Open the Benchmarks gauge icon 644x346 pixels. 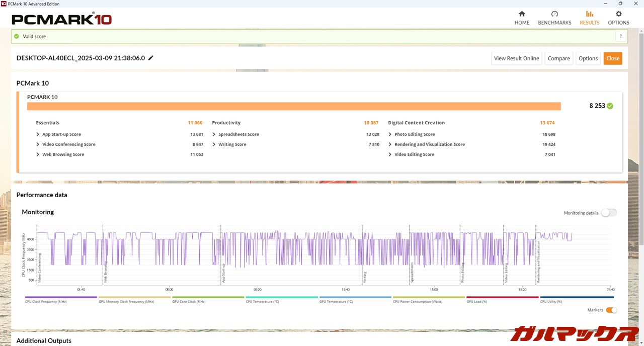pos(554,14)
